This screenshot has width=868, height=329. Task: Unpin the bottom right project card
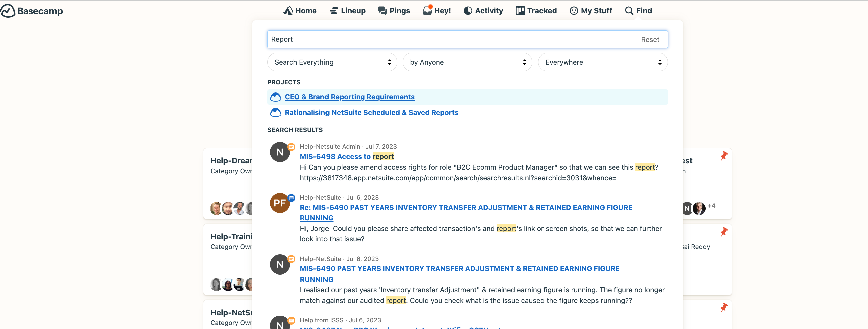[724, 307]
